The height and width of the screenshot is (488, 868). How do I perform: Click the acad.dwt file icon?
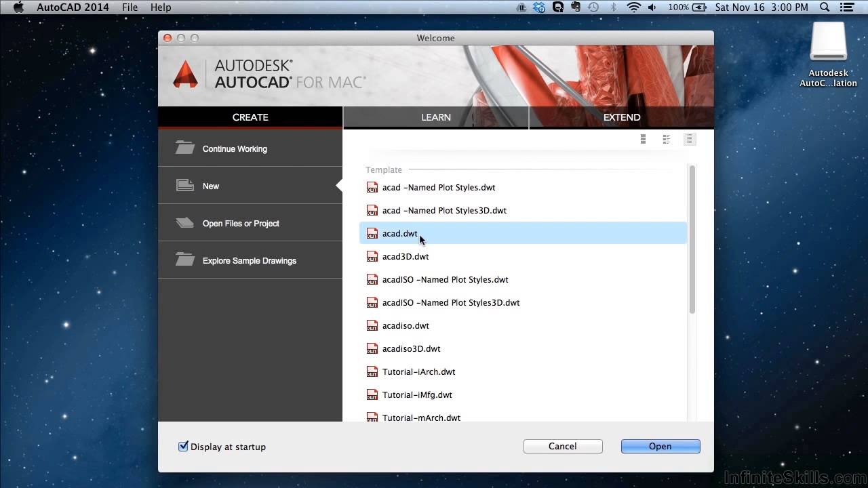coord(372,233)
